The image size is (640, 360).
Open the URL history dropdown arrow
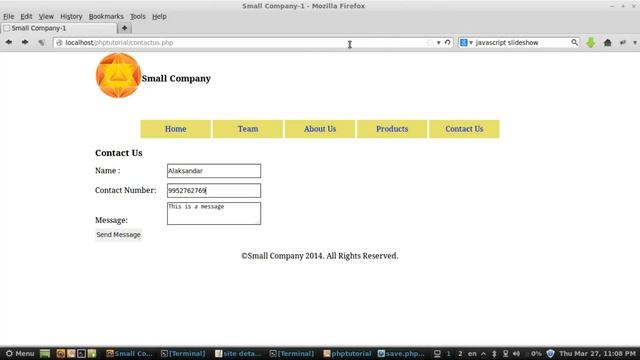pos(438,42)
